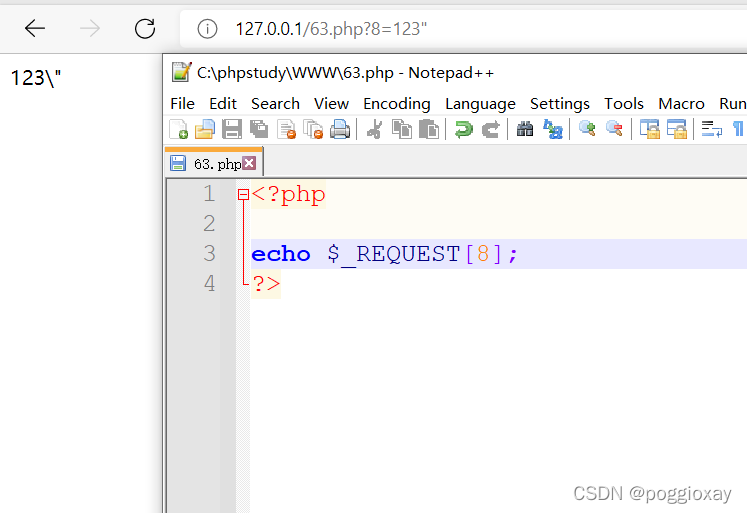This screenshot has width=747, height=513.
Task: Close current document toolbar icon
Action: click(286, 129)
